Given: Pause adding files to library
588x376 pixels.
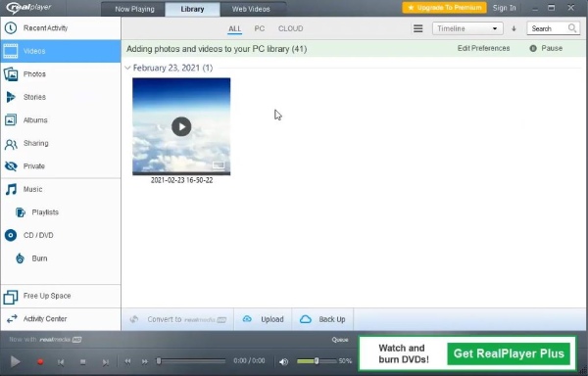Looking at the screenshot, I should pos(546,48).
